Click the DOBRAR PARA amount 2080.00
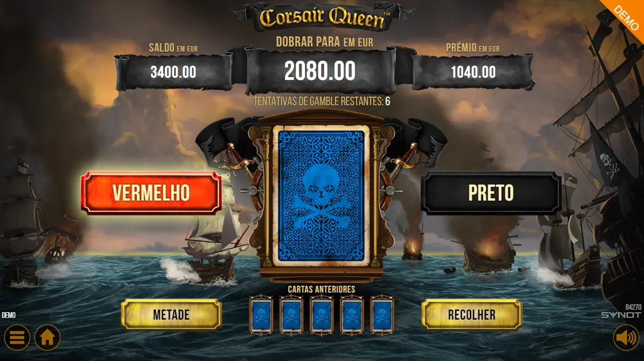644x361 pixels. (320, 71)
